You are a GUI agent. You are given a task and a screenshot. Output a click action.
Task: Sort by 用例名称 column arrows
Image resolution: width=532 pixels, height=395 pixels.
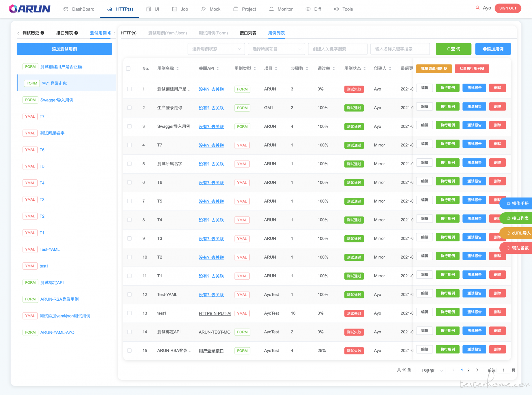tap(178, 69)
